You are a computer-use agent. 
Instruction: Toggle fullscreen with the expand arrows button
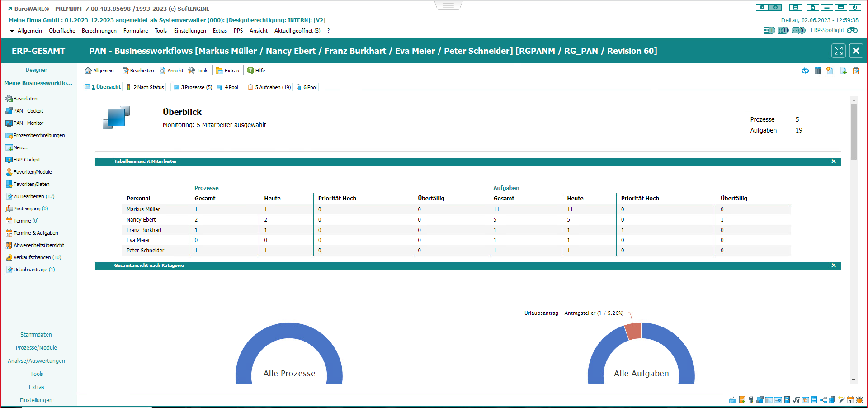click(x=839, y=51)
